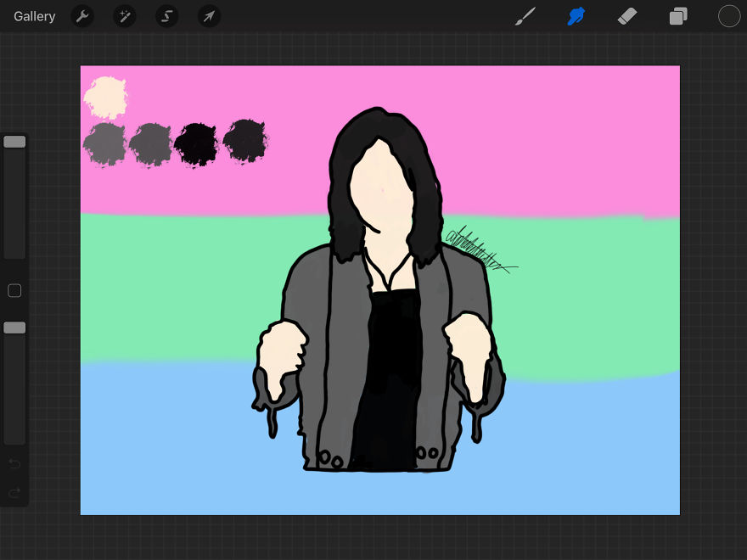Screen dimensions: 747x560
Task: Open the active Smudge tool settings
Action: [x=576, y=16]
